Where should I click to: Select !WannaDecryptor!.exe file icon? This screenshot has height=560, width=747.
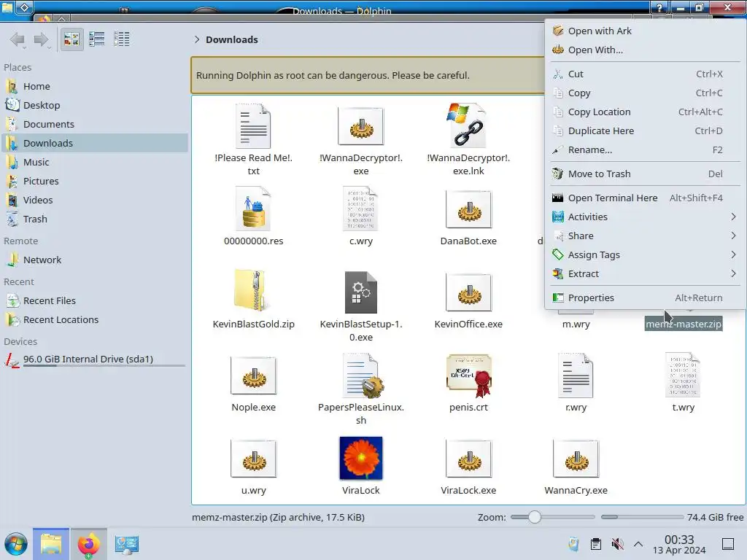(x=361, y=126)
